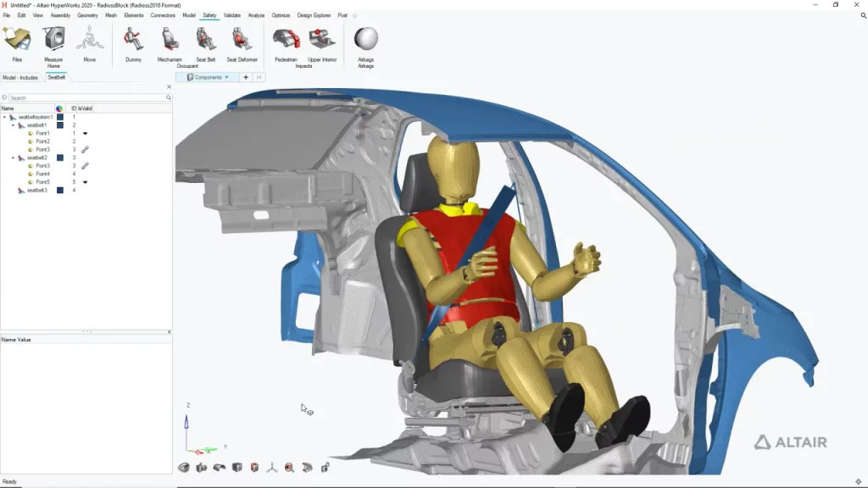The image size is (868, 488).
Task: Toggle shaded view mode in the bottom view toolbar
Action: point(237,467)
